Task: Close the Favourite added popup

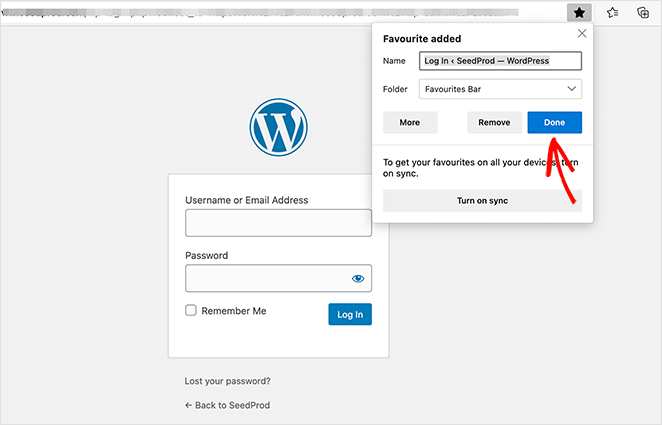Action: 582,34
